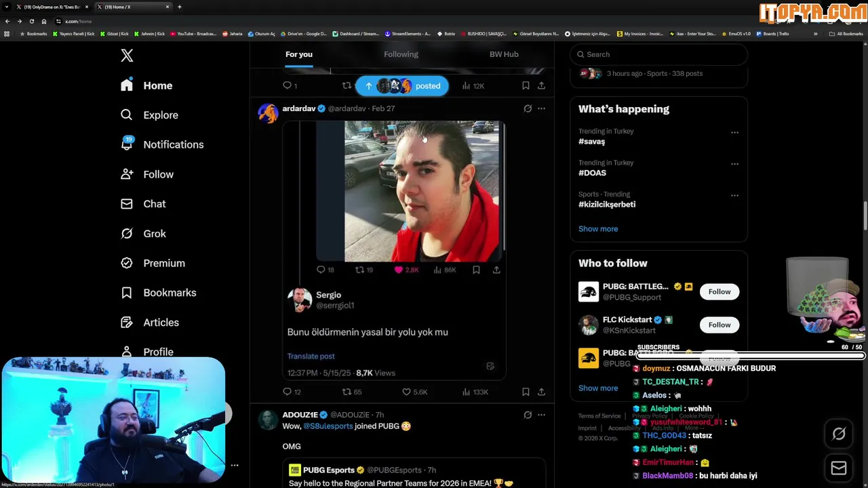Open the Terms of Service footer link

pos(599,416)
